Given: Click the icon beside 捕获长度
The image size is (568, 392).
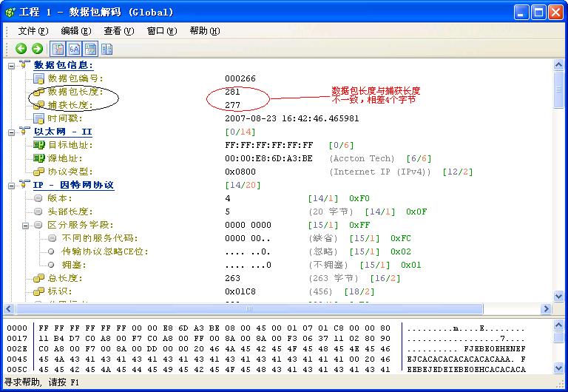Looking at the screenshot, I should (38, 105).
